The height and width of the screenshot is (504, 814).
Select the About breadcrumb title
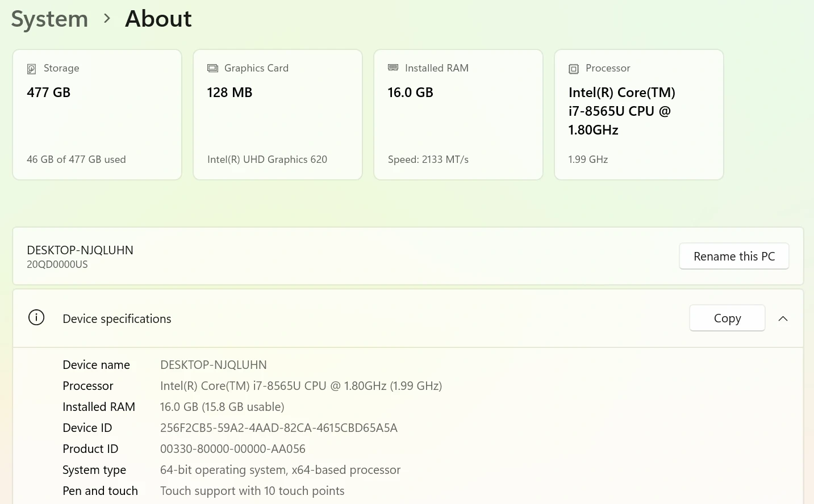(x=158, y=19)
